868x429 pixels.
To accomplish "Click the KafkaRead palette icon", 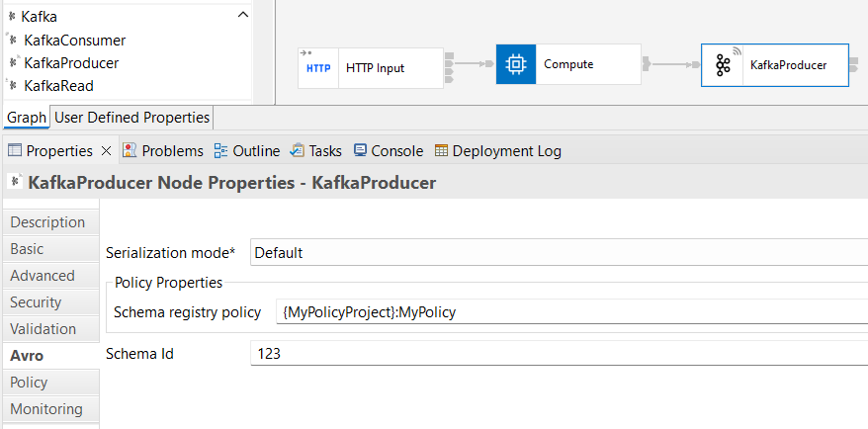I will pos(12,86).
